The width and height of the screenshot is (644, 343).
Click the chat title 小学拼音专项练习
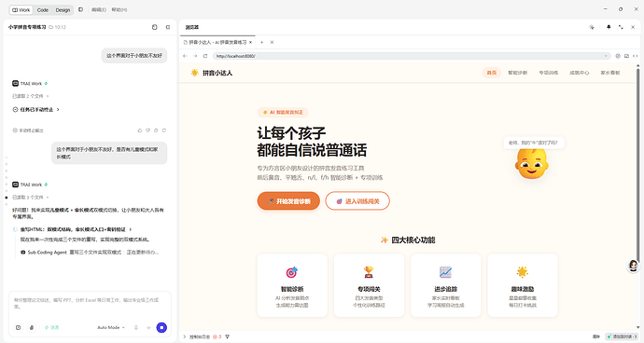tap(27, 27)
